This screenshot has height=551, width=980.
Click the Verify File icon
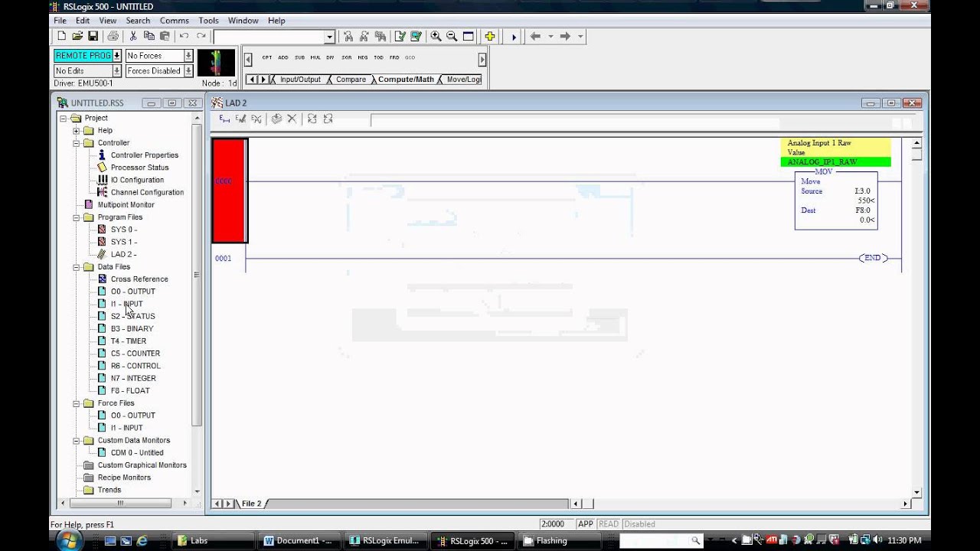(400, 36)
